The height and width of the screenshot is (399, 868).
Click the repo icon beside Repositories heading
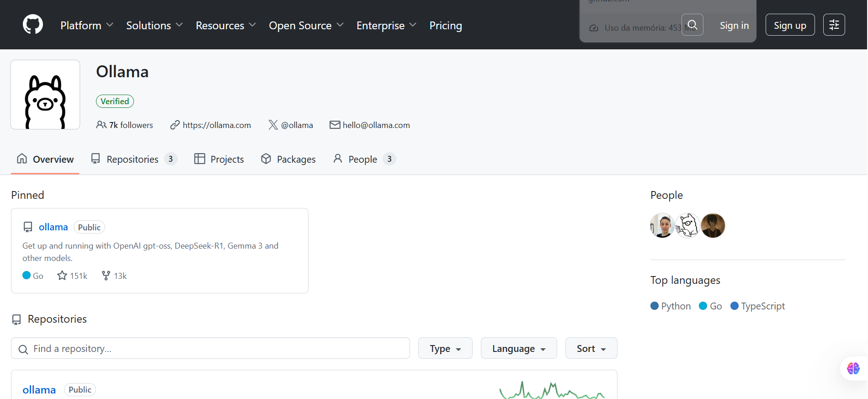[16, 319]
